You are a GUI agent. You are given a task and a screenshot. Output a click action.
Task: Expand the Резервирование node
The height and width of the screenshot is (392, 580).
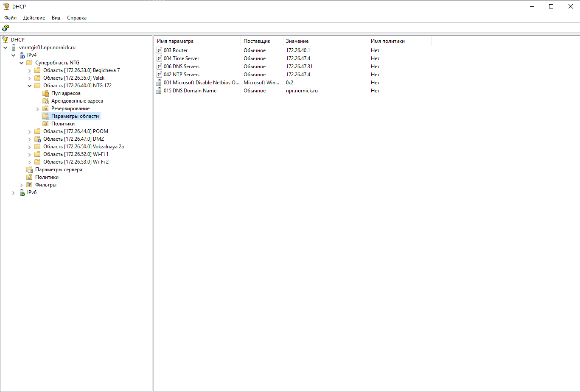pos(38,109)
